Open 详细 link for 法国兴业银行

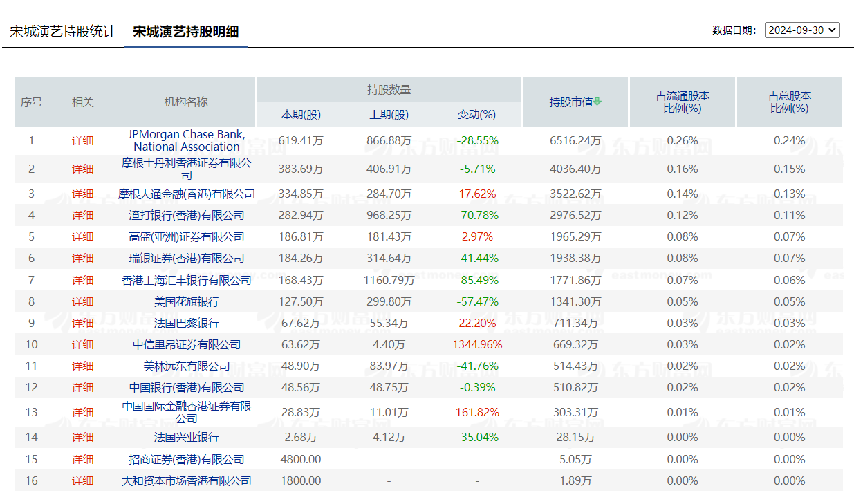point(82,437)
